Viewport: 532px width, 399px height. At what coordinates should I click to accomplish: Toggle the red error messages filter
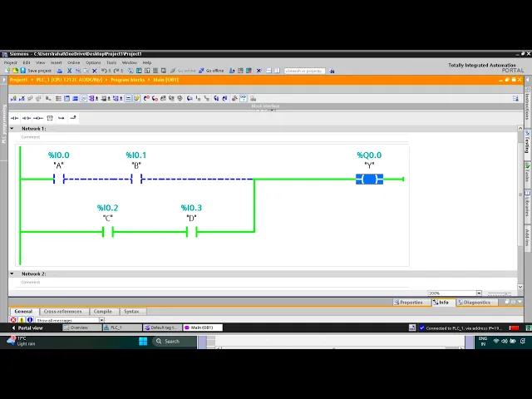coord(13,320)
